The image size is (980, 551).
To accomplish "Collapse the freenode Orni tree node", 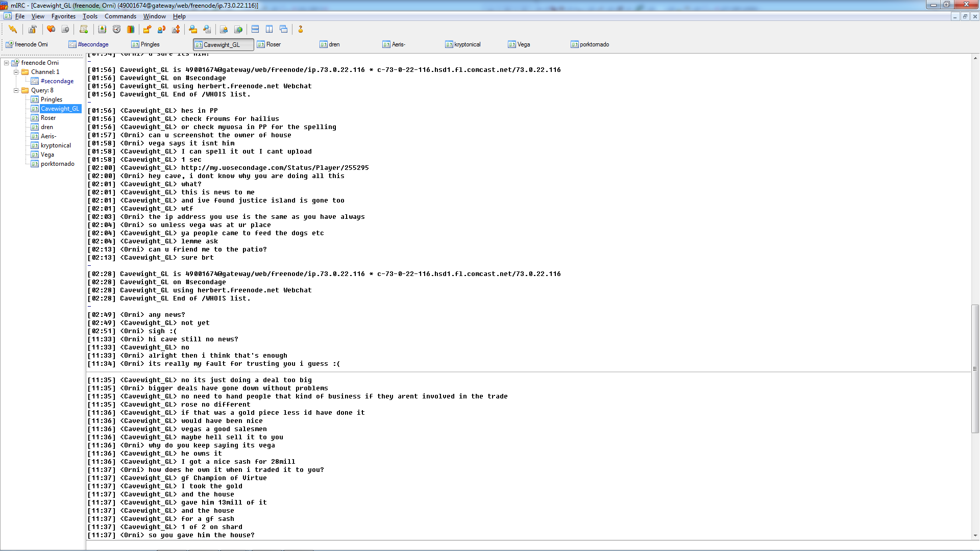I will click(7, 63).
